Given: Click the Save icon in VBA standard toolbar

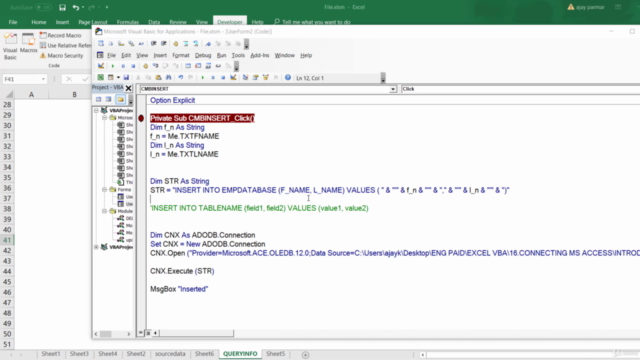Looking at the screenshot, I should click(x=126, y=78).
